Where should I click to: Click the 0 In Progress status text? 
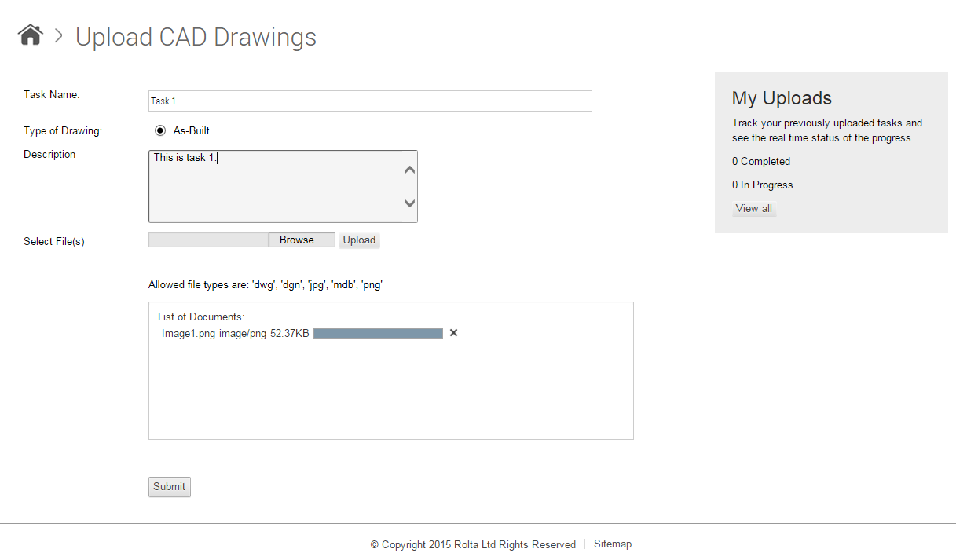point(762,185)
